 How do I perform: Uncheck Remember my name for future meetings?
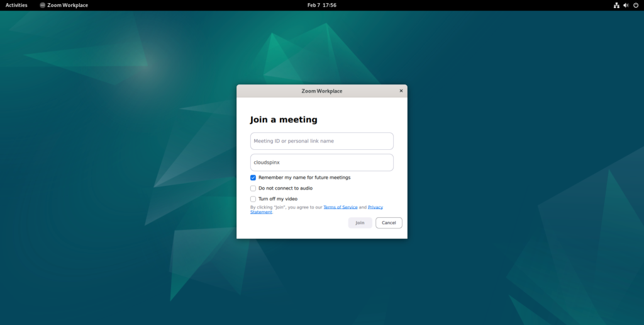coord(253,178)
